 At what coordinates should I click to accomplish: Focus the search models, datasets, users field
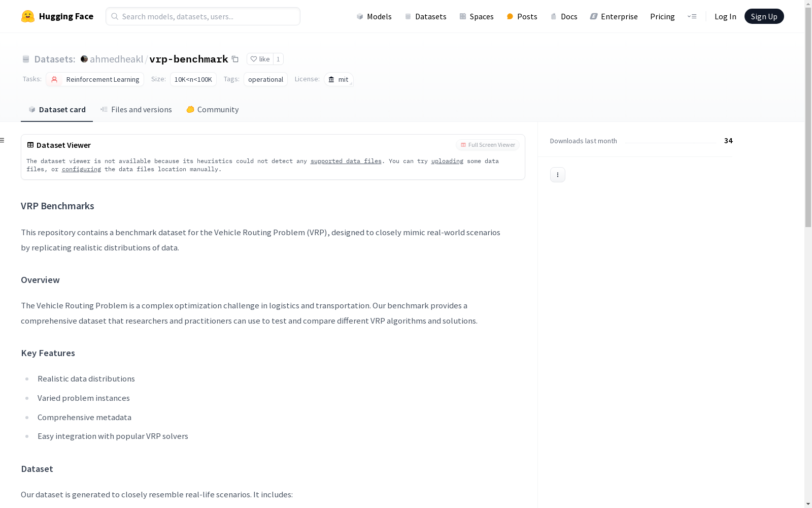point(203,16)
